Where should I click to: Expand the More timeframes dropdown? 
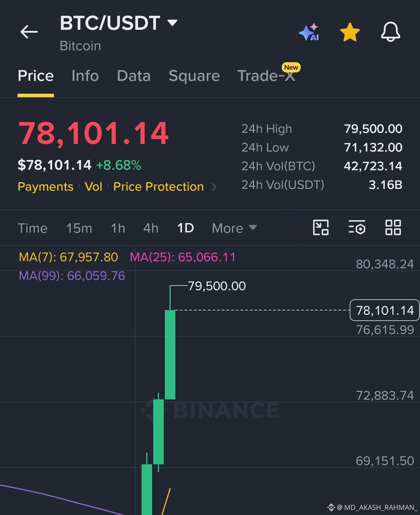pyautogui.click(x=234, y=228)
